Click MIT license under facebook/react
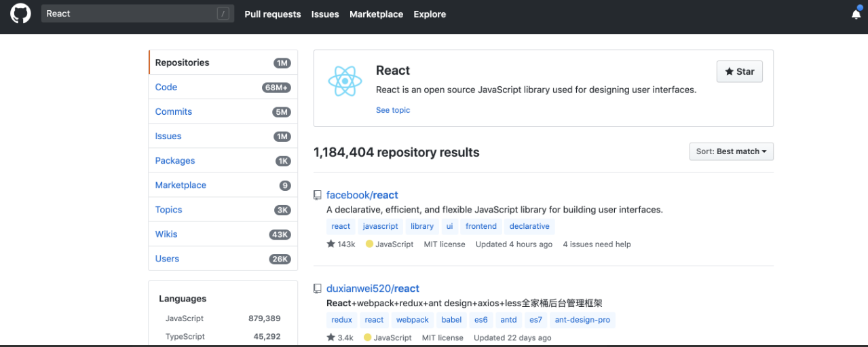Viewport: 868px width, 347px height. (445, 244)
